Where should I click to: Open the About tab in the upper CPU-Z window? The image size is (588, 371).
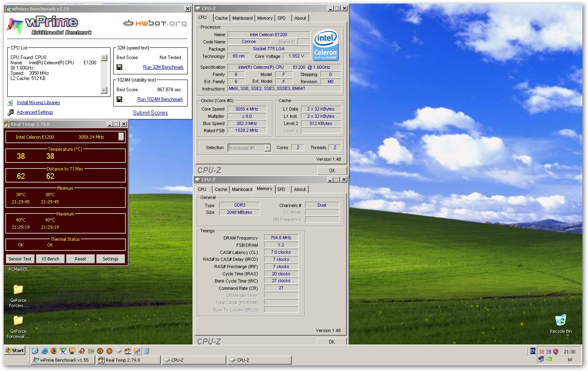pyautogui.click(x=300, y=18)
